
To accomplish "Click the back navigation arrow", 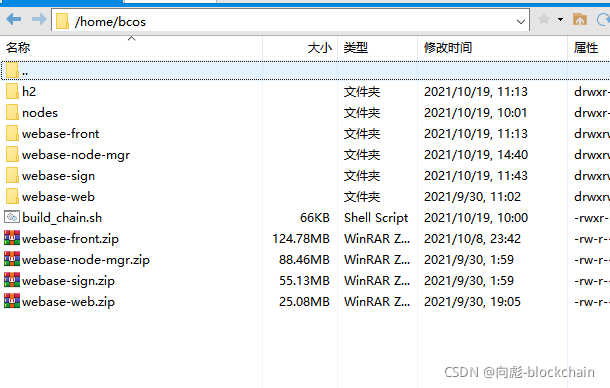I will tap(14, 19).
